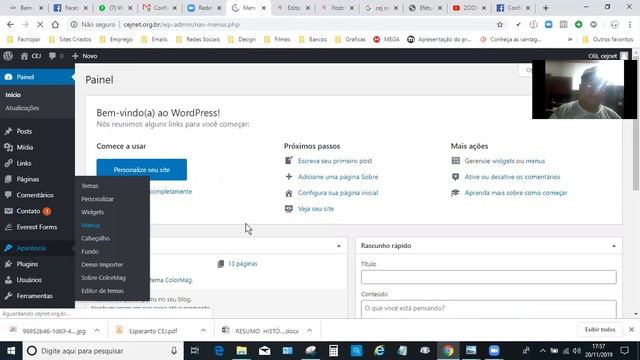The height and width of the screenshot is (360, 640).
Task: Collapse the Rascunho rápido panel
Action: coord(614,246)
